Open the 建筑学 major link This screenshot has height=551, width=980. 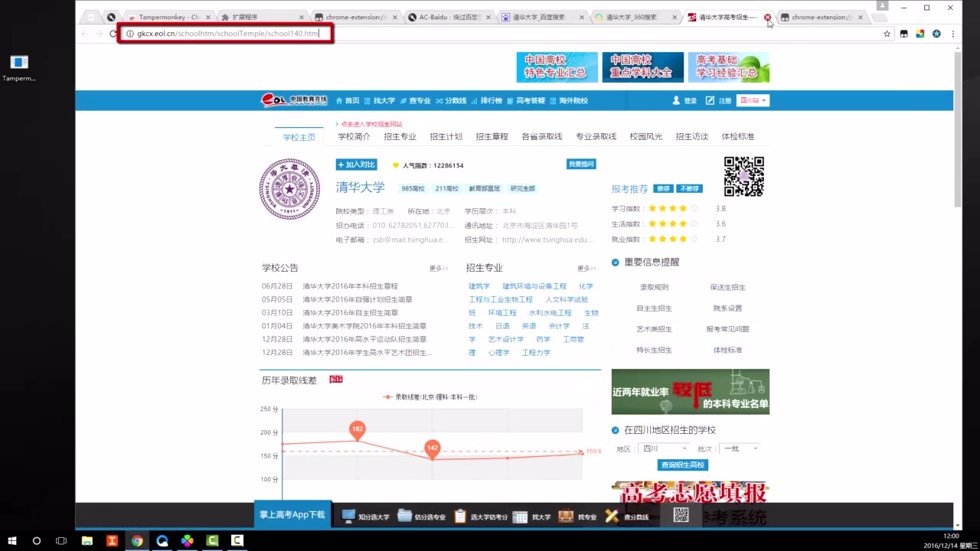[x=479, y=286]
